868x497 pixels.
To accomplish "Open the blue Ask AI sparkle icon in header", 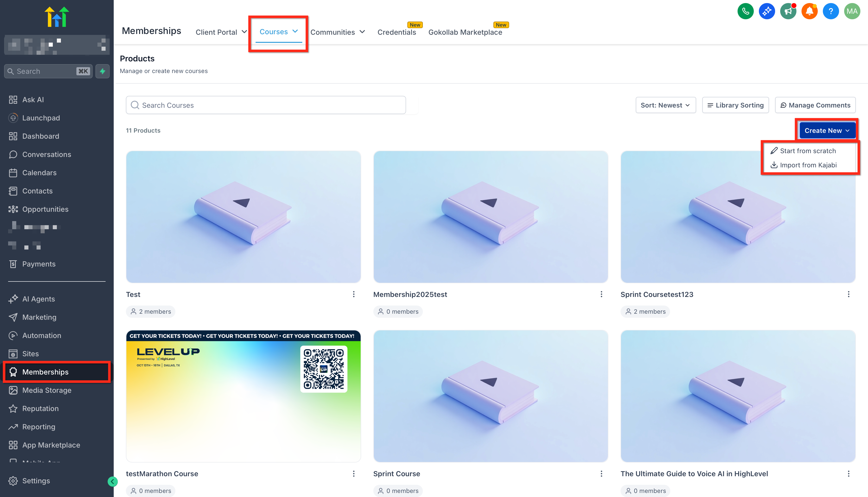I will (x=766, y=12).
